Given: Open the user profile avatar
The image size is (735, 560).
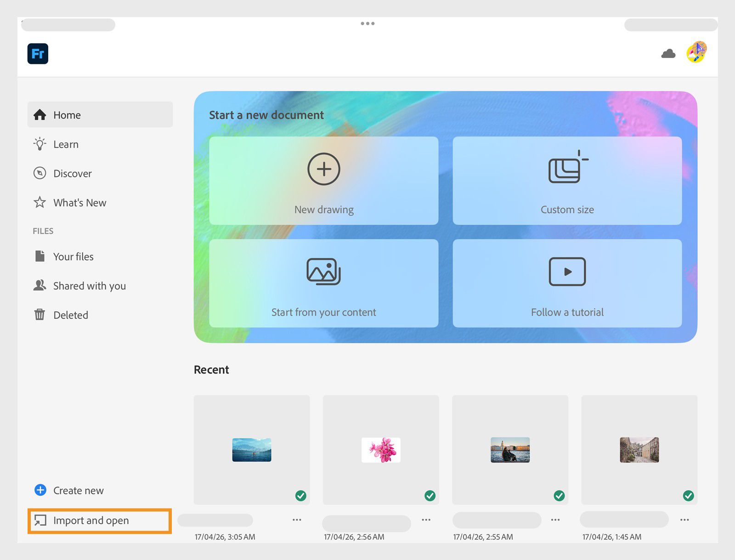Looking at the screenshot, I should coord(697,51).
